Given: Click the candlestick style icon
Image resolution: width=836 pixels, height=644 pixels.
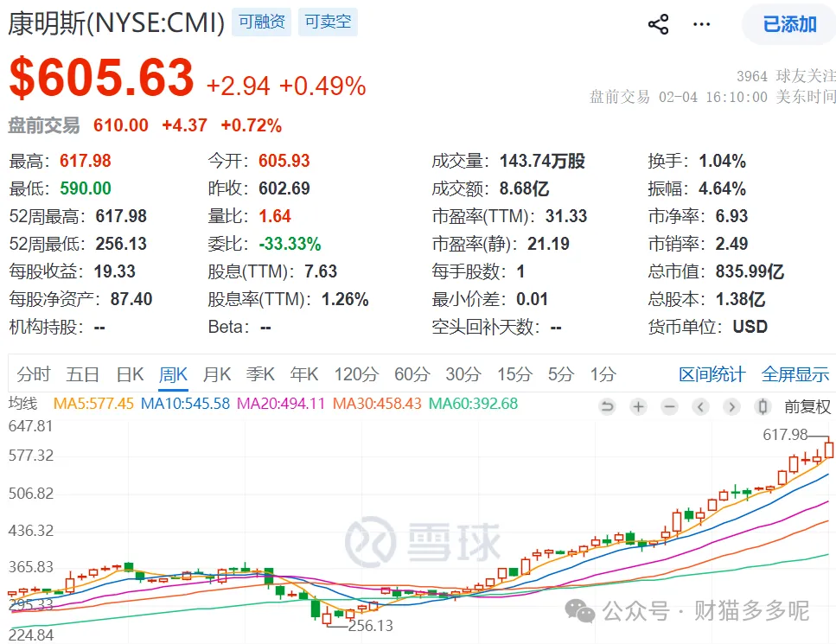Looking at the screenshot, I should click(x=763, y=407).
